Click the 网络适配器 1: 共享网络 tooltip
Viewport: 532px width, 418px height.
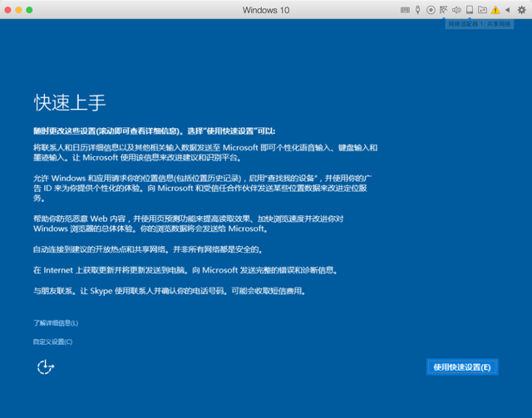pos(480,24)
